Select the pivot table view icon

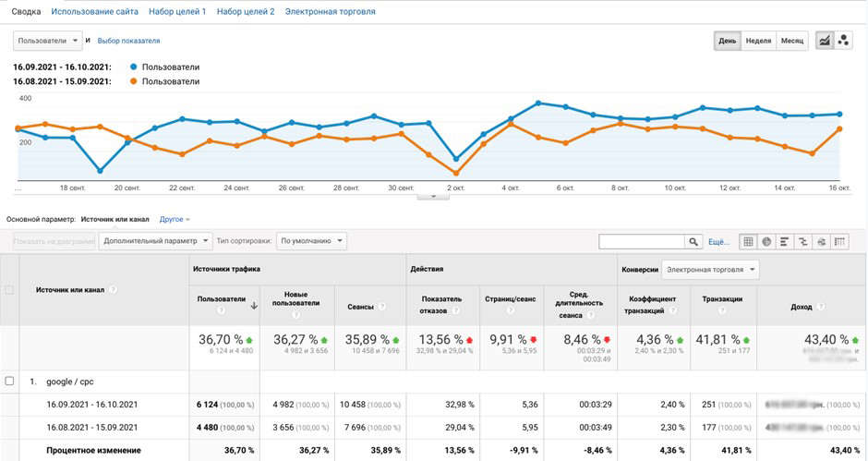pyautogui.click(x=840, y=241)
